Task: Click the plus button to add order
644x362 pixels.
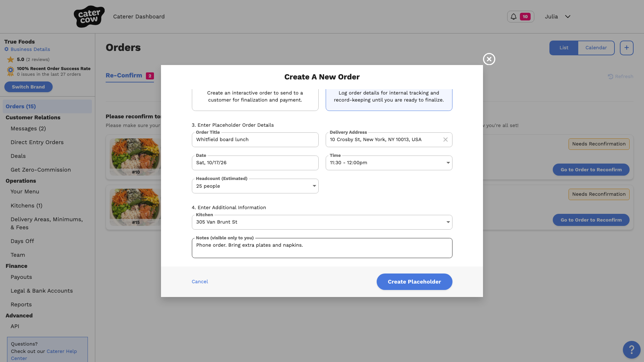Action: [627, 48]
